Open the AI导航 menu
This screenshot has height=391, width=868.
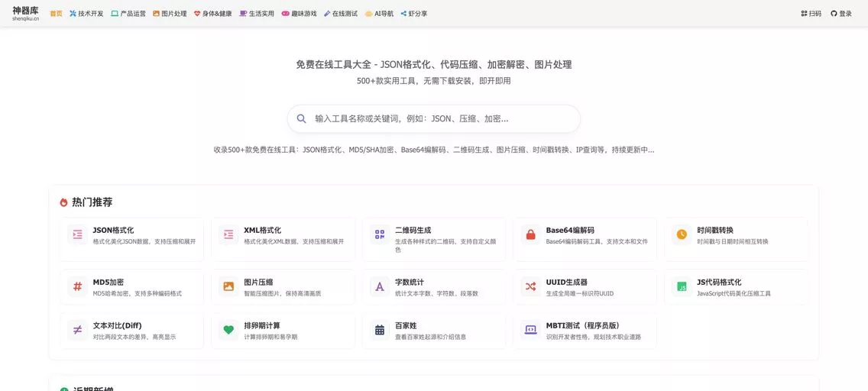tap(379, 14)
